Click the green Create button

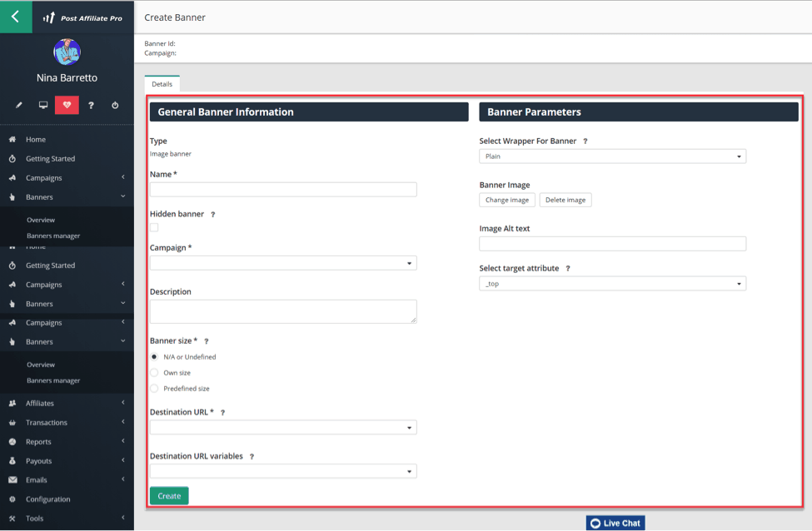[x=169, y=496]
